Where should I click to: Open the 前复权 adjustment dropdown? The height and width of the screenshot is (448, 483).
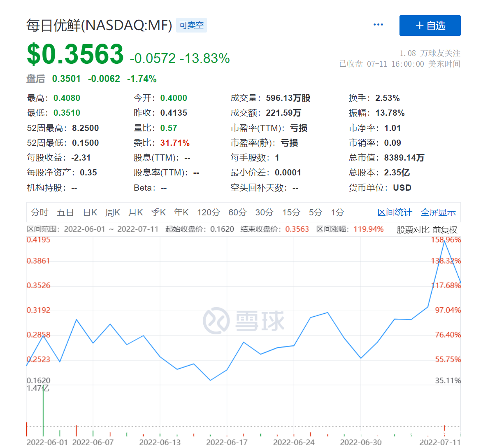(x=445, y=230)
